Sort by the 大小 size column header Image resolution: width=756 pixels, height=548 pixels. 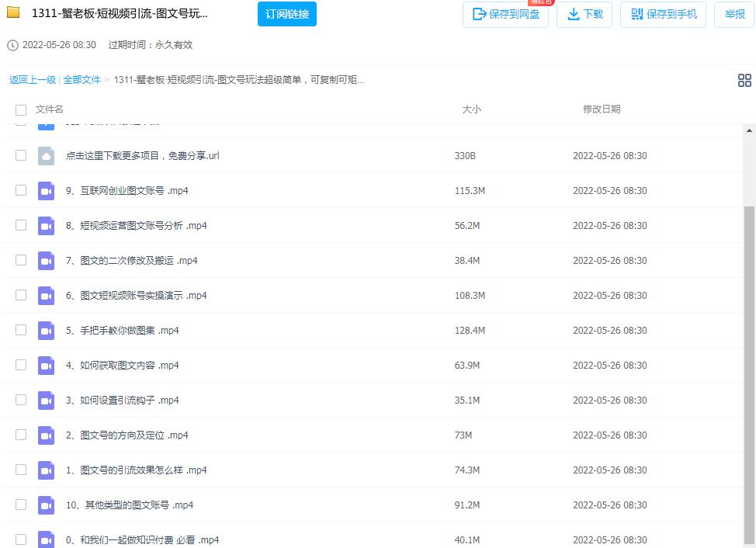tap(472, 109)
